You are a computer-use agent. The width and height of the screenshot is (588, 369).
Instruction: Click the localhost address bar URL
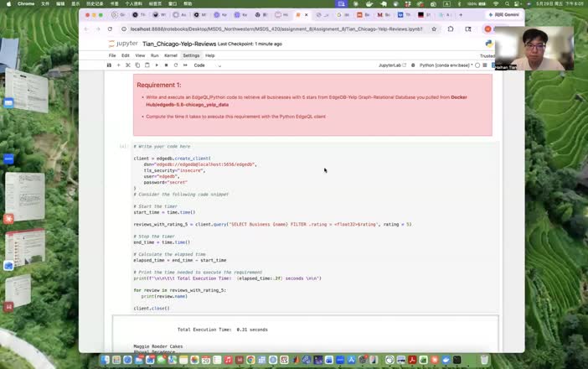click(276, 29)
